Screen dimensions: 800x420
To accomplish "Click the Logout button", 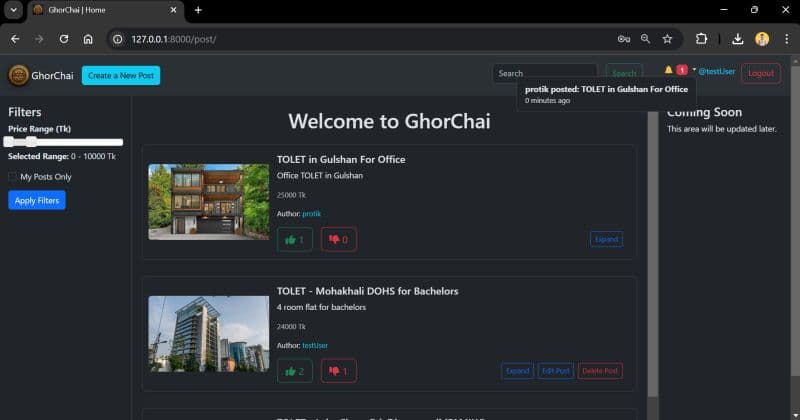I will [761, 73].
